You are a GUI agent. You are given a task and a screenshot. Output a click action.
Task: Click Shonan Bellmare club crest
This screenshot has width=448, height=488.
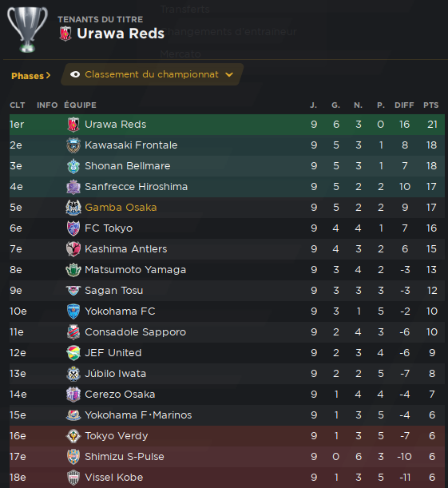(73, 166)
